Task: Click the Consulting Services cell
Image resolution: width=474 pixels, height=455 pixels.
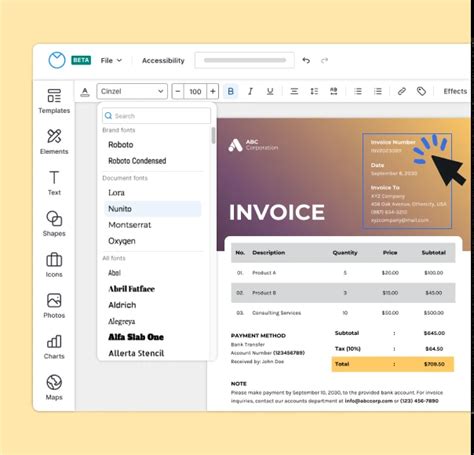Action: 277,313
